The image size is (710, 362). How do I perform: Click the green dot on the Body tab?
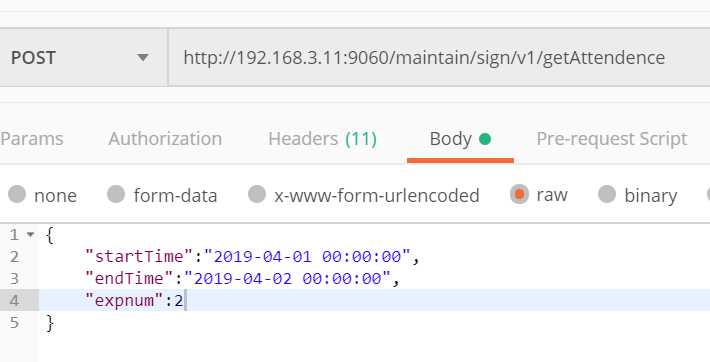pyautogui.click(x=485, y=139)
